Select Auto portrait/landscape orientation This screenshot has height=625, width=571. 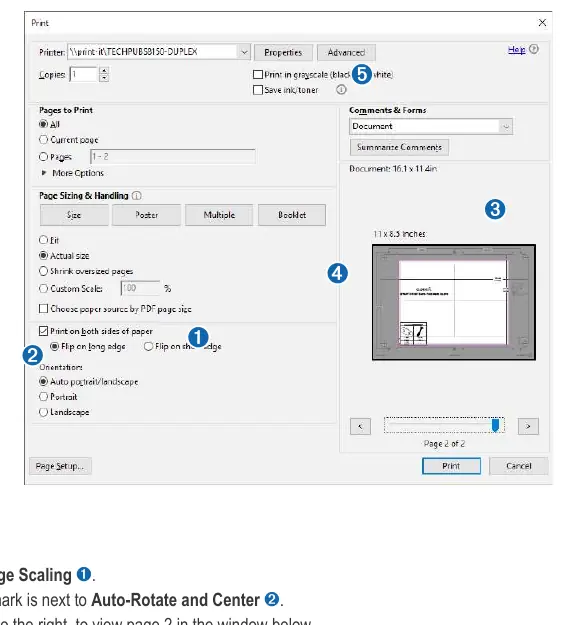click(43, 381)
